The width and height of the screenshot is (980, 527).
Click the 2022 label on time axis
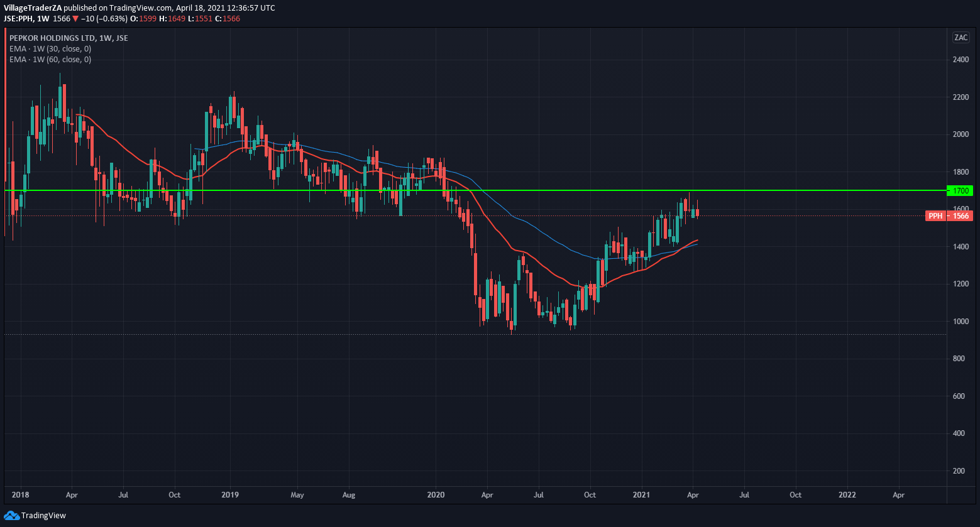click(847, 495)
